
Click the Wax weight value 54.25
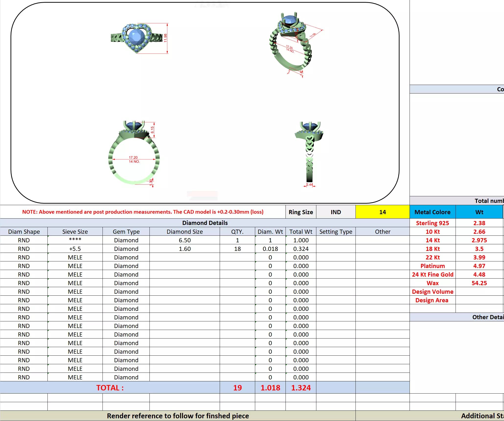[479, 283]
